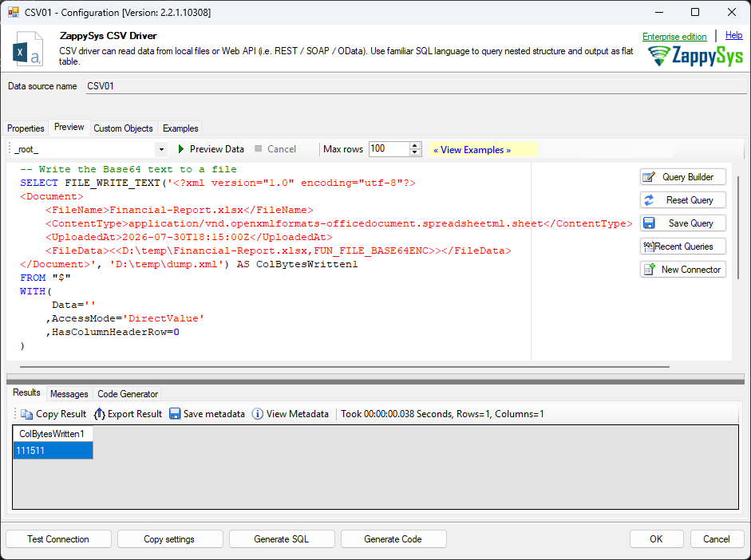Screen dimensions: 751x560
Task: Click the query editor horizontal scrollbar
Action: [344, 367]
